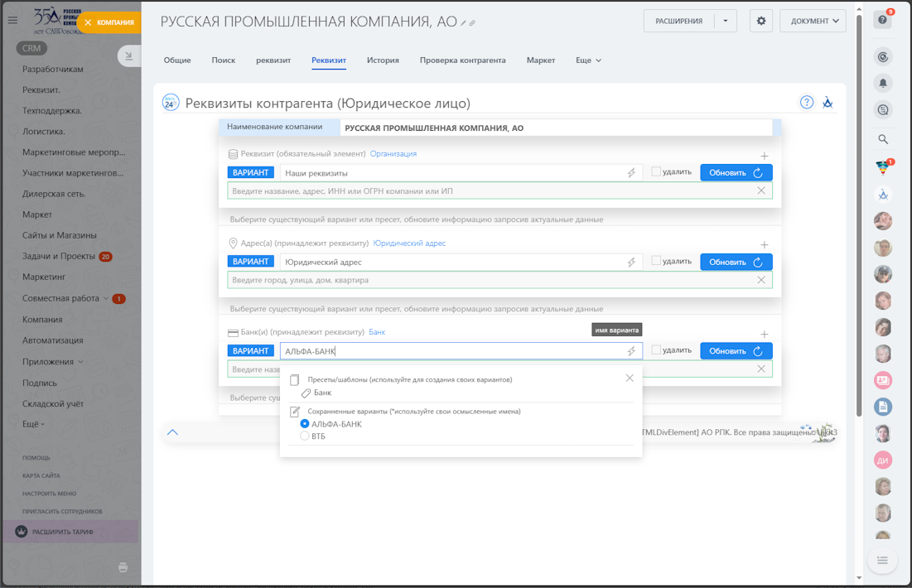Click the question mark help icon in Реквизиты header
The image size is (912, 588).
[x=806, y=103]
